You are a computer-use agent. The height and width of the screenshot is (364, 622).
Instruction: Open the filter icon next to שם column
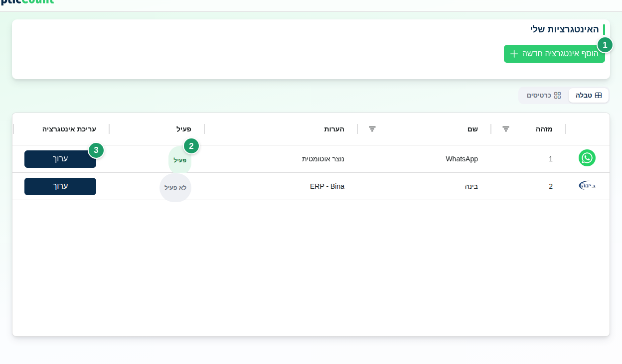pyautogui.click(x=372, y=129)
